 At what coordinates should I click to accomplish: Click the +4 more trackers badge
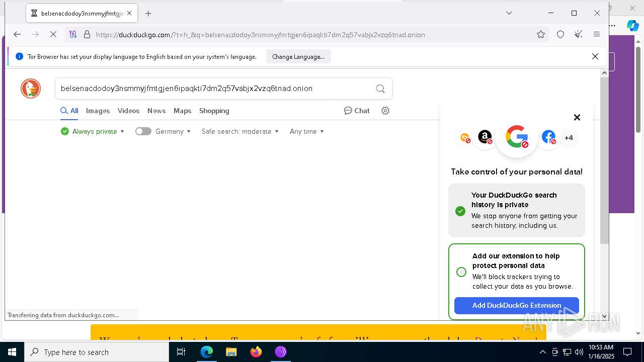[569, 138]
